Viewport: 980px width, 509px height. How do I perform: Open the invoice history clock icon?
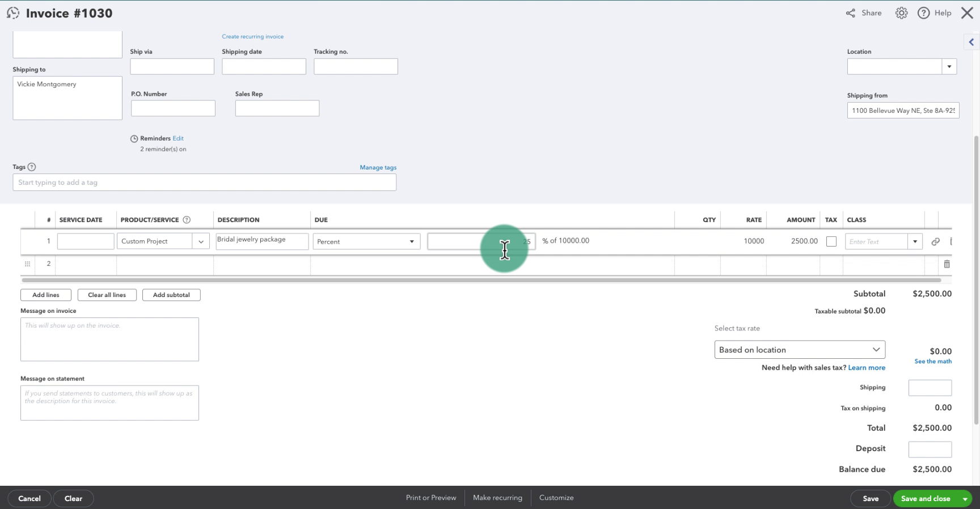12,12
